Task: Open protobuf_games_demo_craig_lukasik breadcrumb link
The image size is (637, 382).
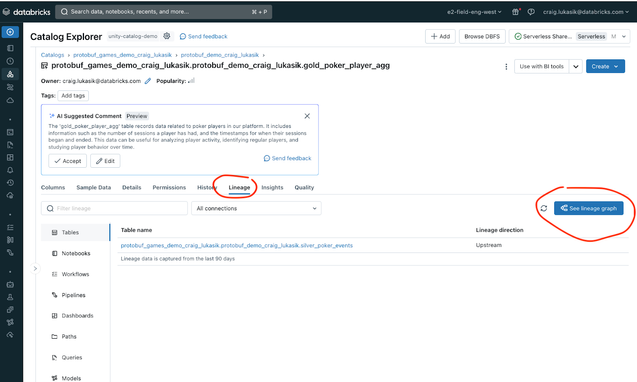Action: [122, 55]
